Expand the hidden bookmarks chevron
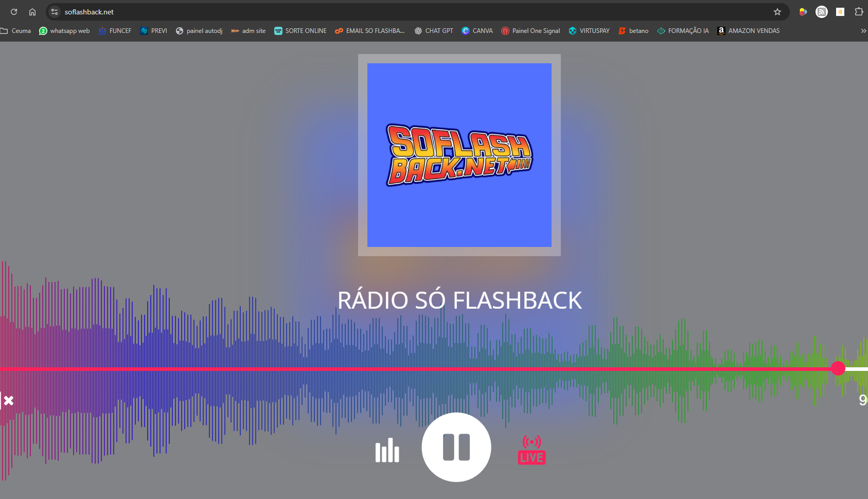 click(863, 31)
